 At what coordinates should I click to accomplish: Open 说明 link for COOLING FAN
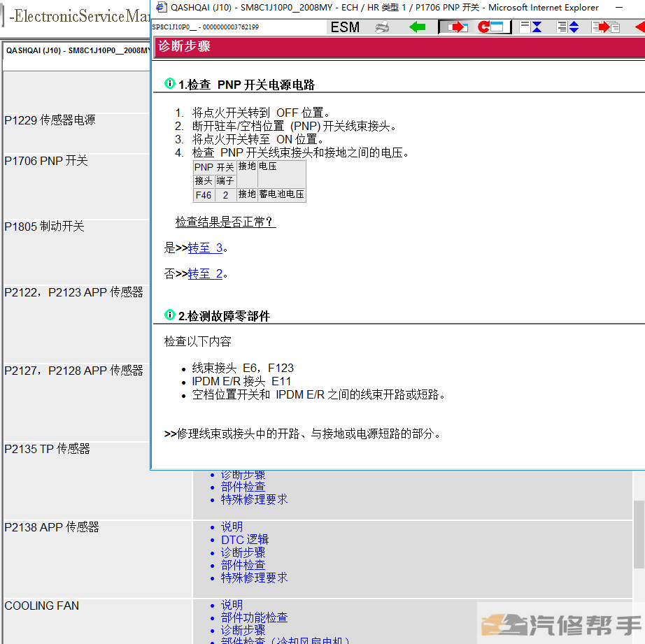coord(232,605)
